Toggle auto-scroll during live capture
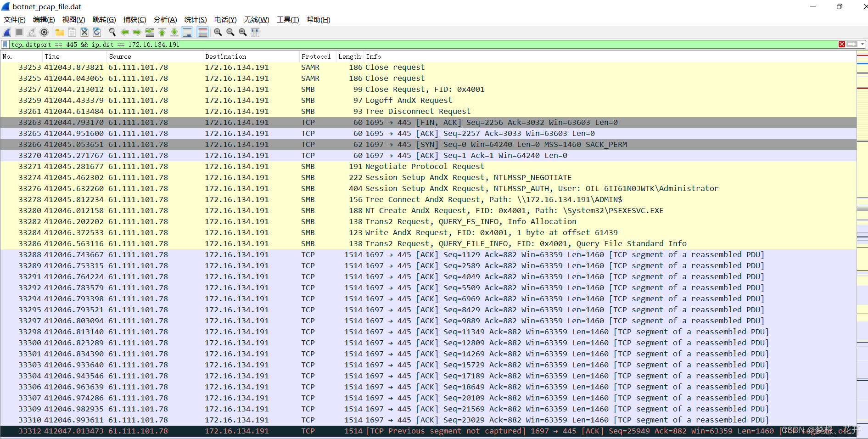Image resolution: width=868 pixels, height=439 pixels. pyautogui.click(x=187, y=32)
